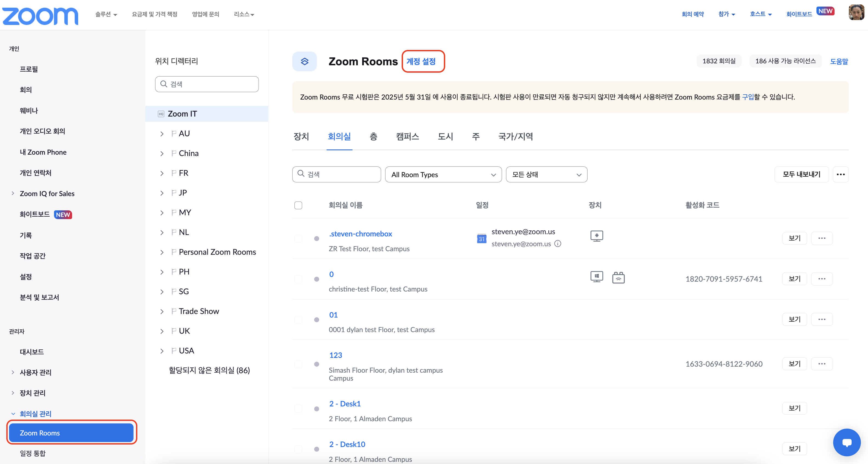This screenshot has height=464, width=868.
Task: Switch to the 국가/지역 tab
Action: (515, 137)
